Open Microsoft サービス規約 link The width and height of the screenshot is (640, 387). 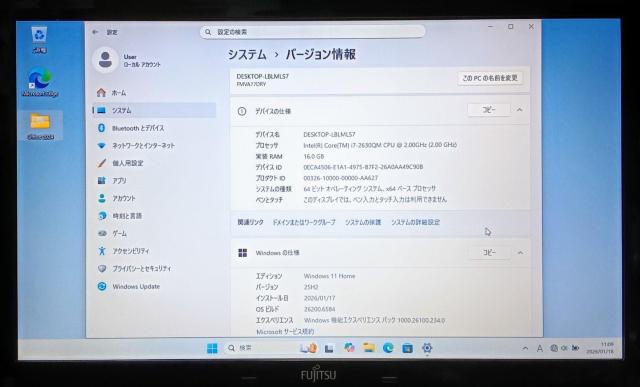285,331
